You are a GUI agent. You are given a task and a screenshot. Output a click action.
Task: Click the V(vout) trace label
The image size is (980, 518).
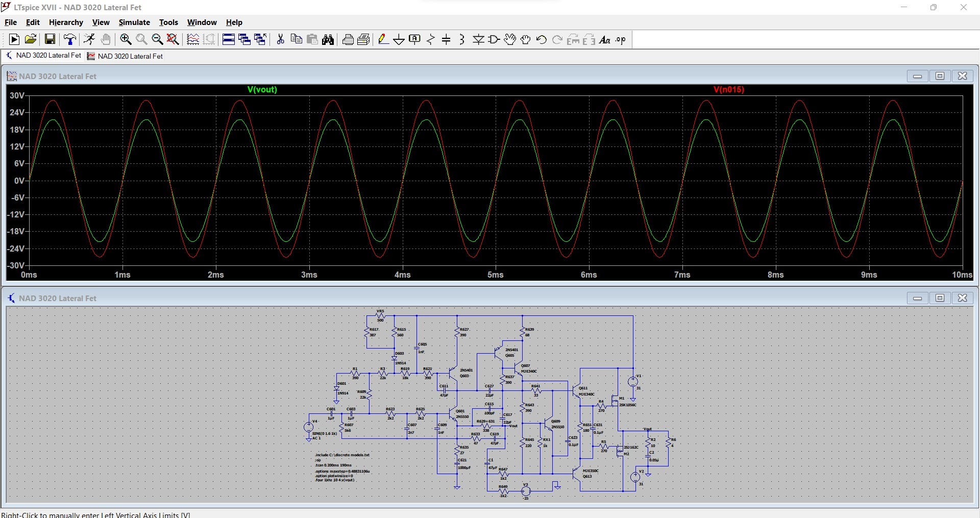262,89
